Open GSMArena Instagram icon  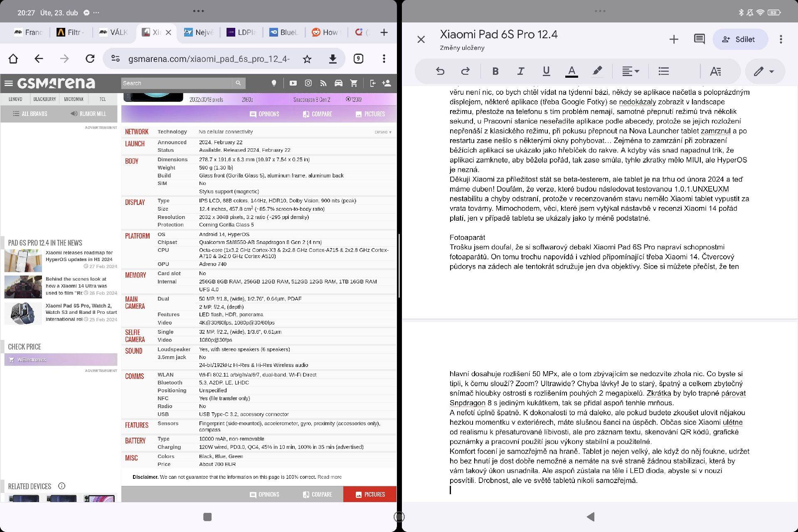pos(308,83)
